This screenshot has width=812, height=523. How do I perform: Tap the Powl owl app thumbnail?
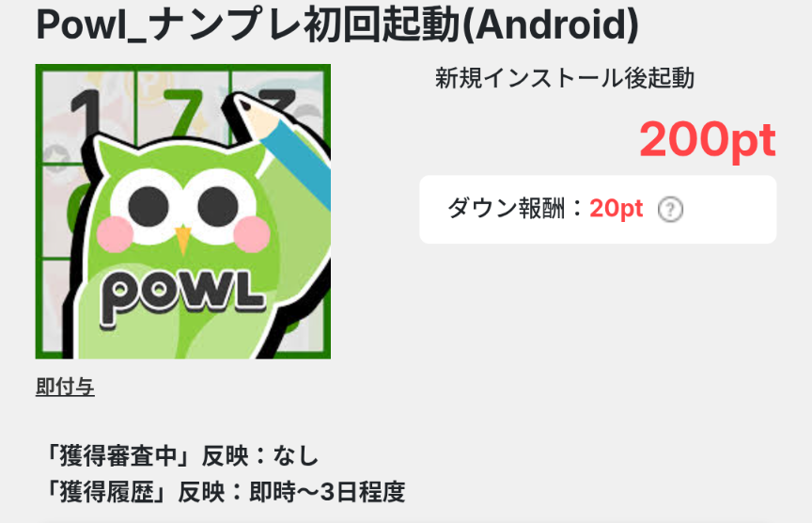pyautogui.click(x=183, y=212)
